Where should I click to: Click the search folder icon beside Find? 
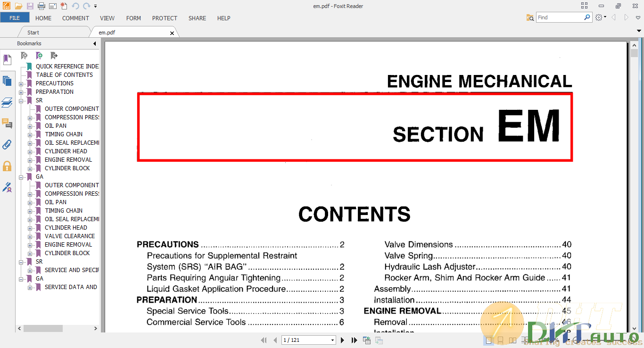point(530,17)
